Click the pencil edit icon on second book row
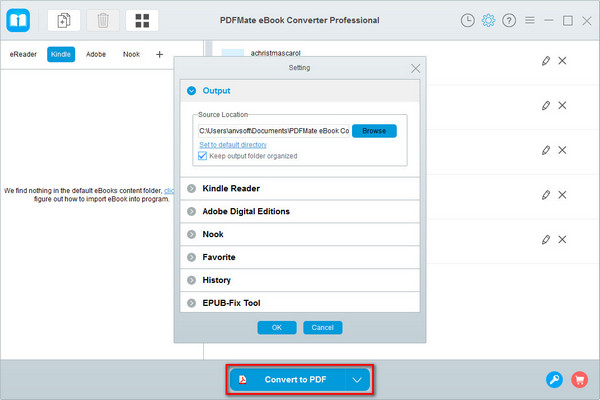Screen dimensions: 600x400 (546, 105)
